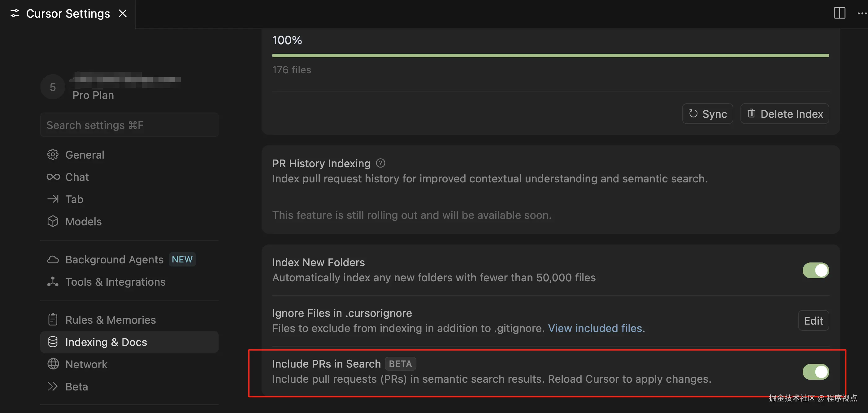Image resolution: width=868 pixels, height=413 pixels.
Task: Click the PR History Indexing help icon
Action: 380,163
